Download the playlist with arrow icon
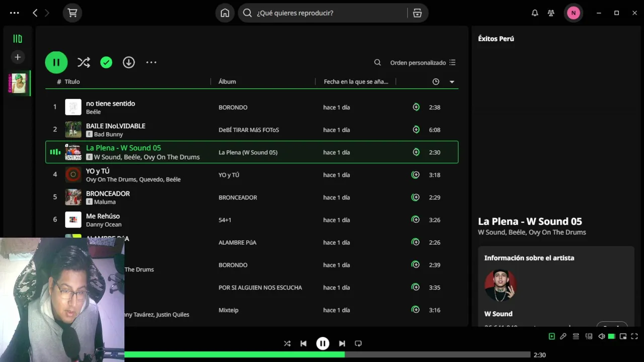The width and height of the screenshot is (644, 362). [129, 62]
